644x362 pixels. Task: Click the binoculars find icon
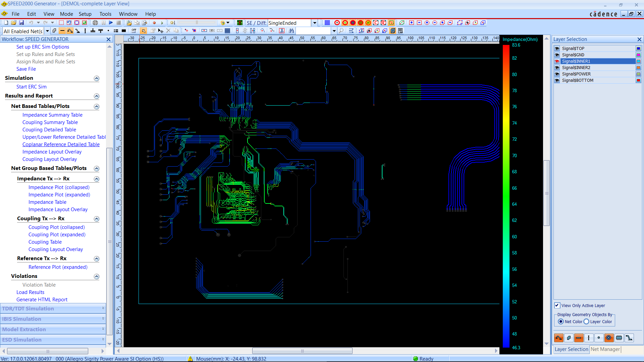point(291,31)
